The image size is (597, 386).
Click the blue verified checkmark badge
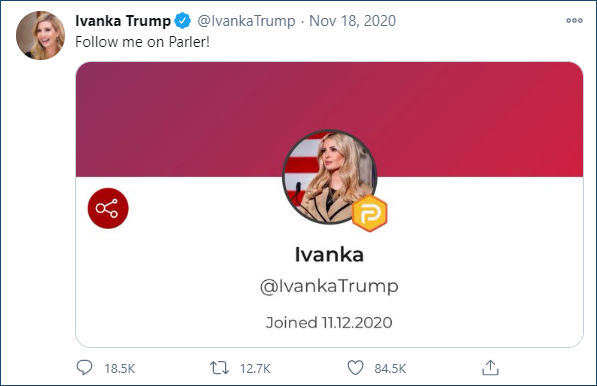coord(183,21)
